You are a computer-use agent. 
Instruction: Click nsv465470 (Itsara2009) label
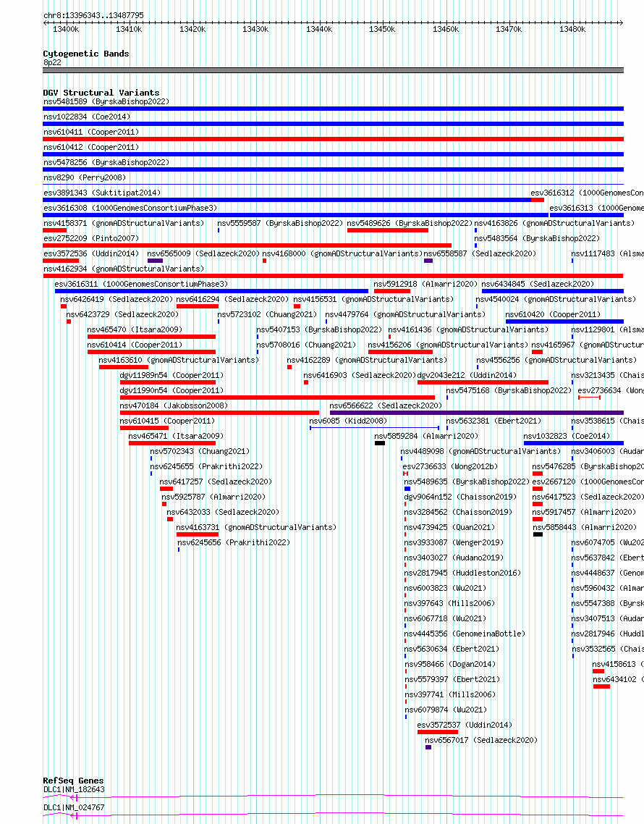[135, 330]
